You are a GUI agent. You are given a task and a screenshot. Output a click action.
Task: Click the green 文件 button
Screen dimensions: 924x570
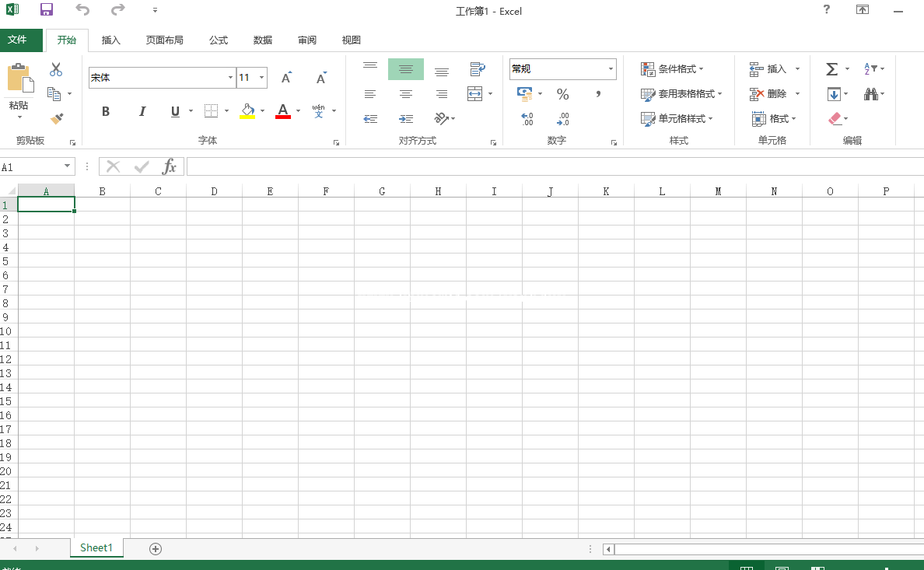tap(18, 40)
